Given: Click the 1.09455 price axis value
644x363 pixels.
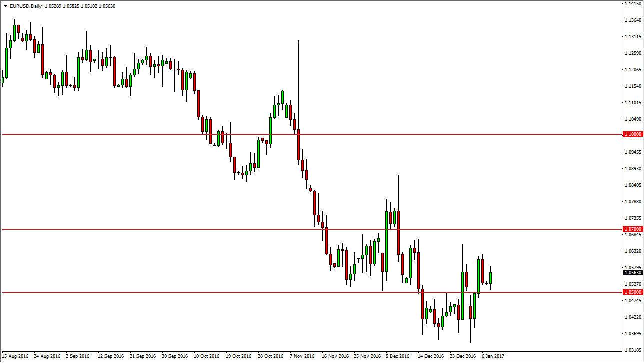Looking at the screenshot, I should 633,152.
